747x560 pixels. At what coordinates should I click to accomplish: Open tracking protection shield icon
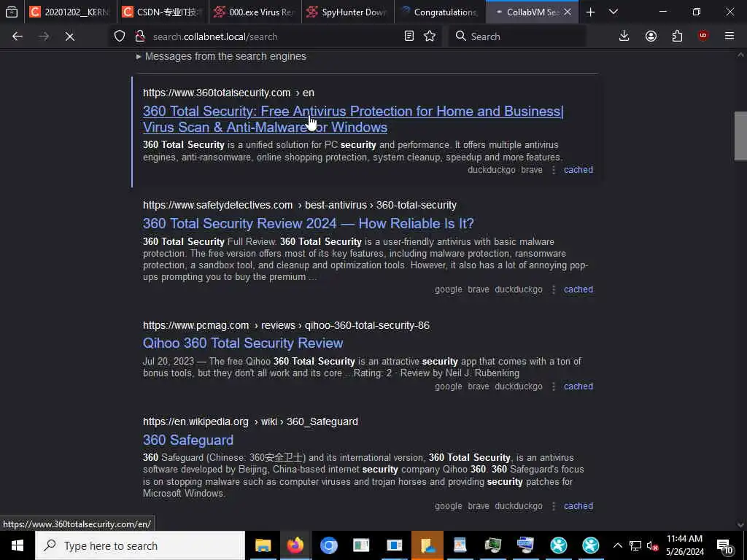coord(120,36)
